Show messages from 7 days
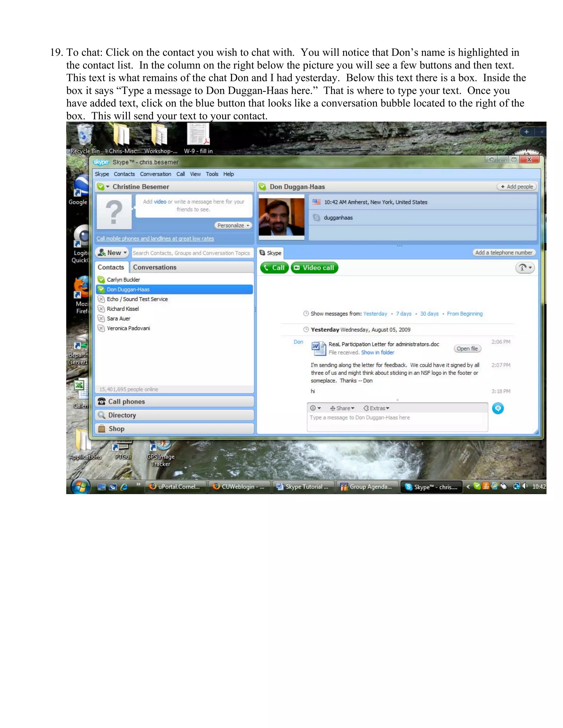Viewport: 563px width, 728px height. point(404,314)
